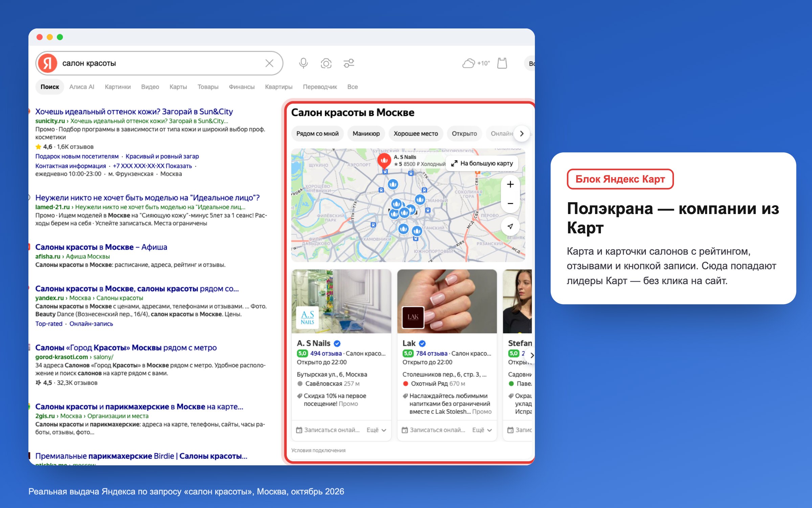
Task: Click 'Записаться онлайн' on Lak card
Action: coord(433,430)
